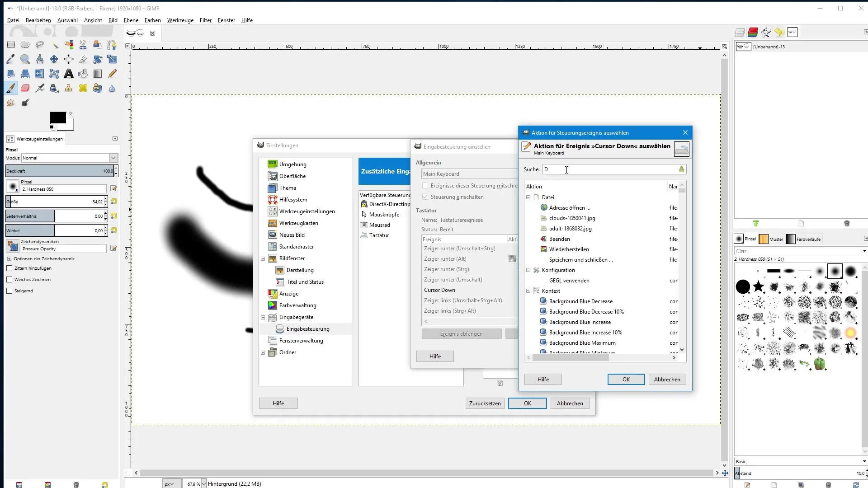The height and width of the screenshot is (488, 868).
Task: Select the Flip tool
Action: [x=40, y=74]
